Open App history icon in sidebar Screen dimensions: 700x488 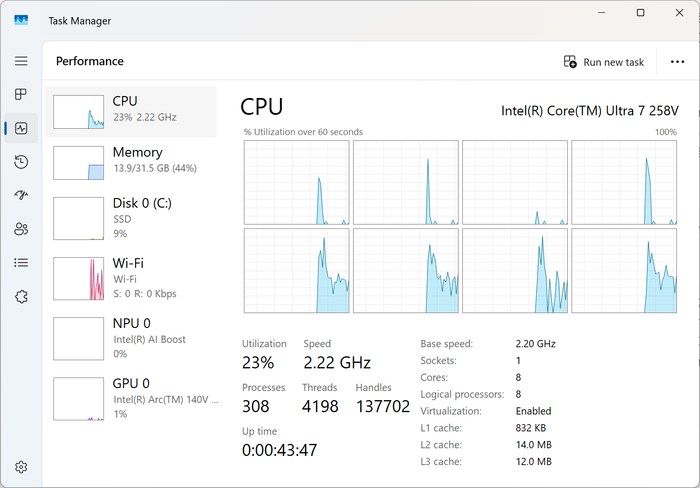pyautogui.click(x=21, y=162)
